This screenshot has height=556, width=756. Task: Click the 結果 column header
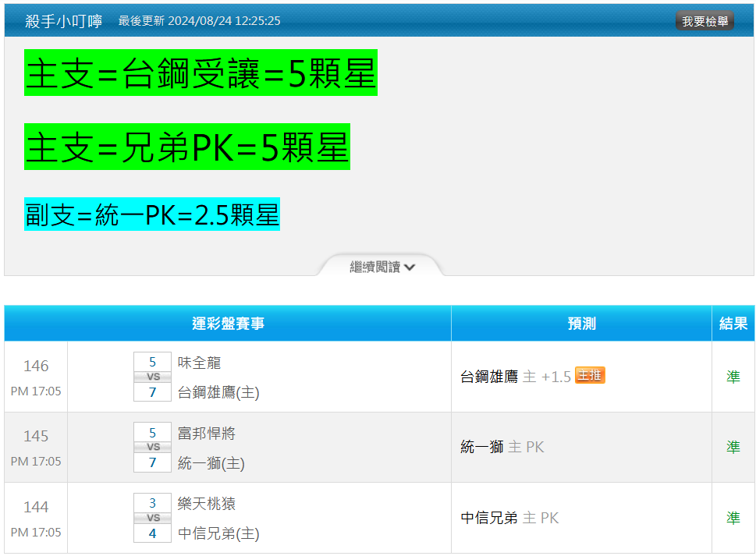point(733,324)
